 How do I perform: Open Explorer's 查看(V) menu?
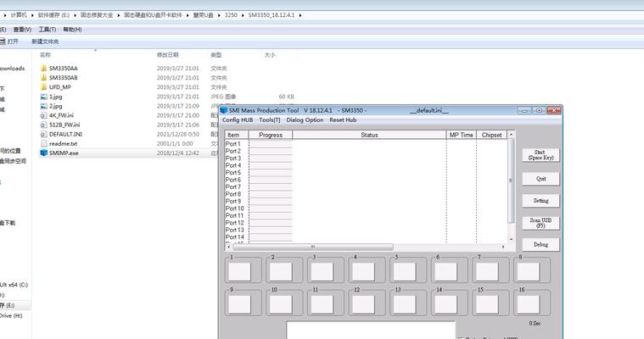click(x=22, y=30)
